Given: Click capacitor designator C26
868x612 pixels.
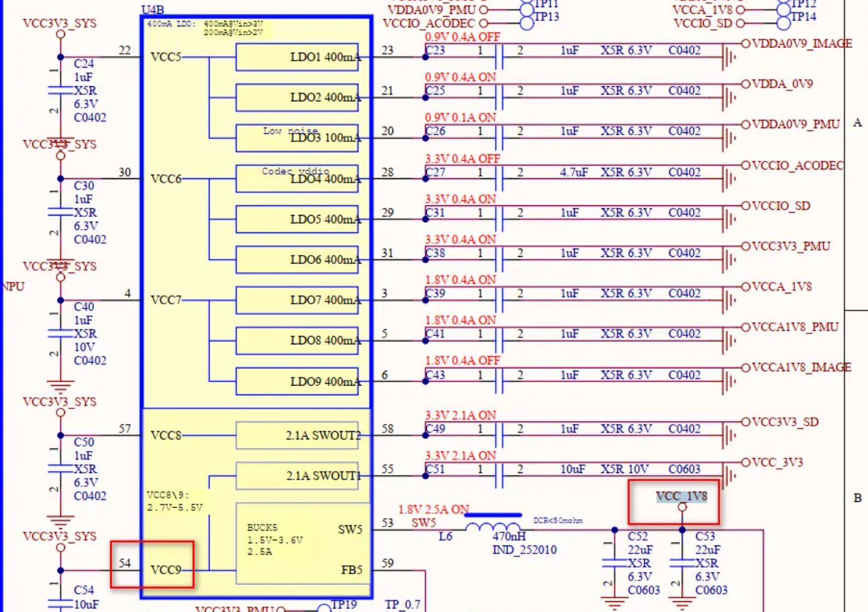Looking at the screenshot, I should (x=435, y=131).
